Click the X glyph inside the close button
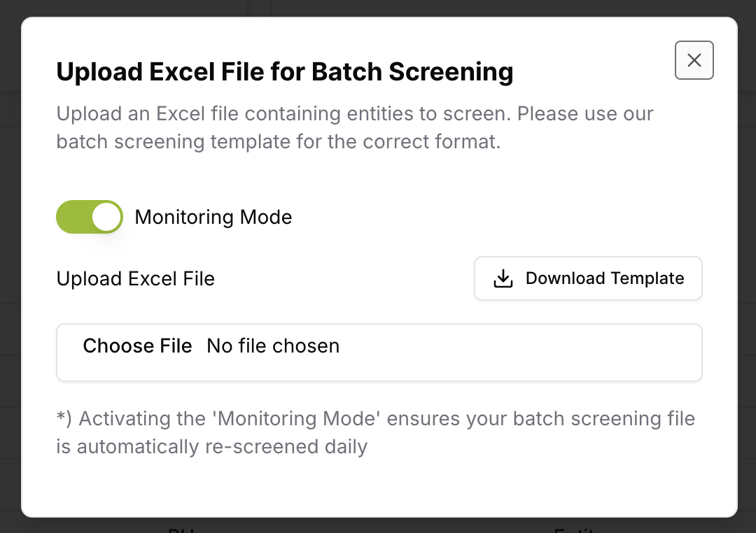The height and width of the screenshot is (533, 756). click(694, 60)
